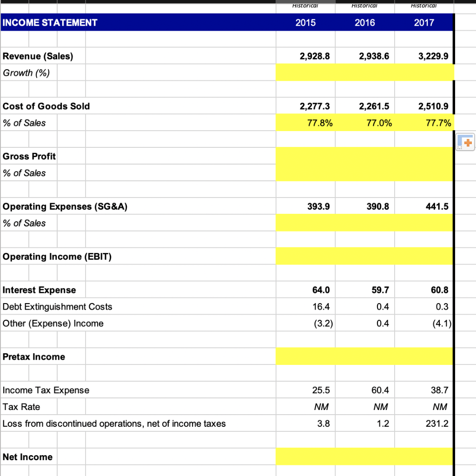Click interest expense value 64.0

coord(321,290)
